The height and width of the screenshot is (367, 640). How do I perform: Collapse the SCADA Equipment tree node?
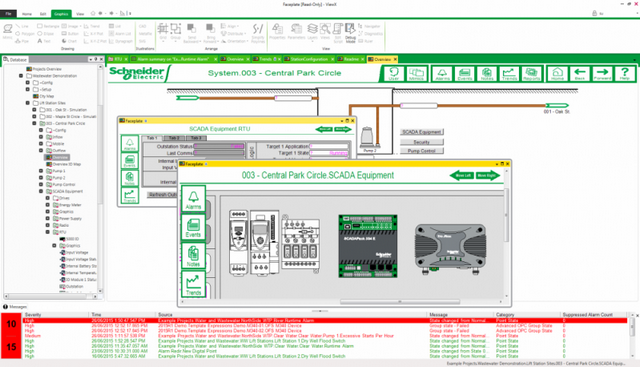click(x=41, y=191)
